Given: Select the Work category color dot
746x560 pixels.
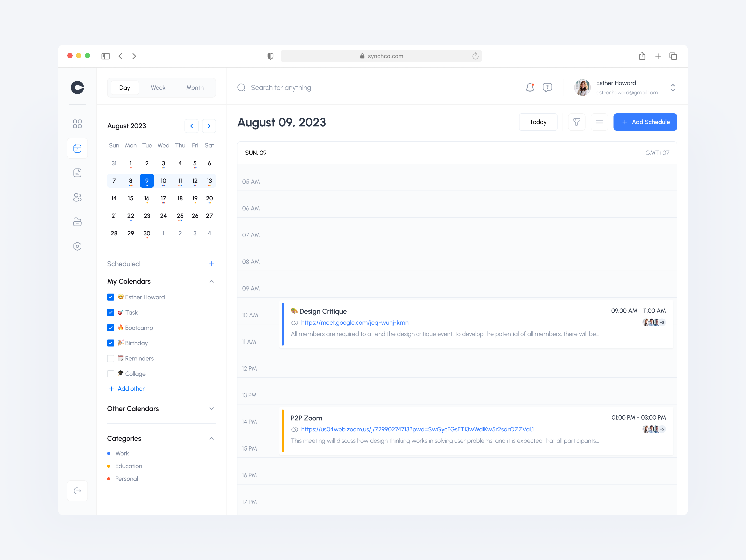Looking at the screenshot, I should tap(109, 453).
